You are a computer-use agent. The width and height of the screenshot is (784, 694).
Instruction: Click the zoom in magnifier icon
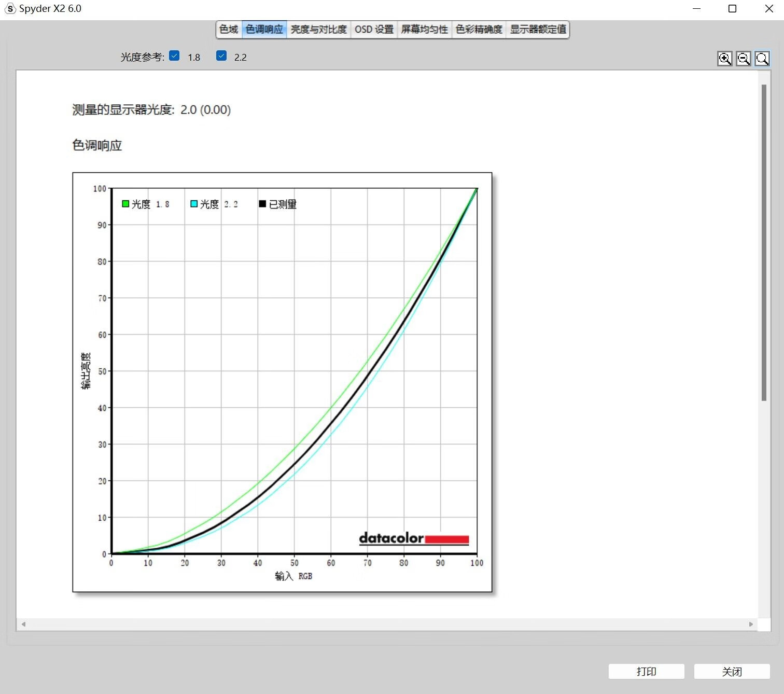724,59
